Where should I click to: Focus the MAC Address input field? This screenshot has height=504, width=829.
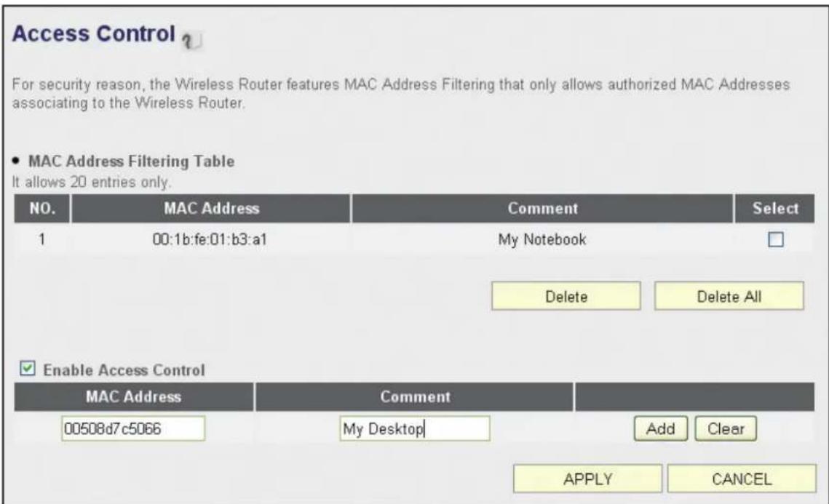point(133,428)
